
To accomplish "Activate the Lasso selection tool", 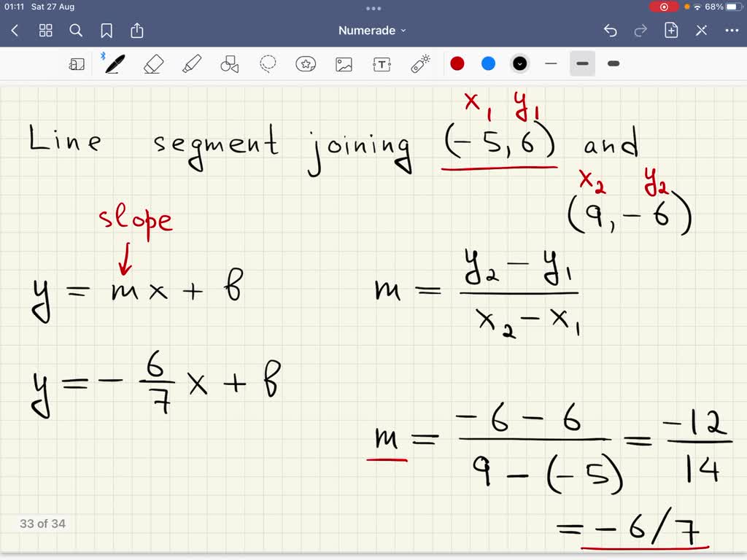I will [268, 63].
